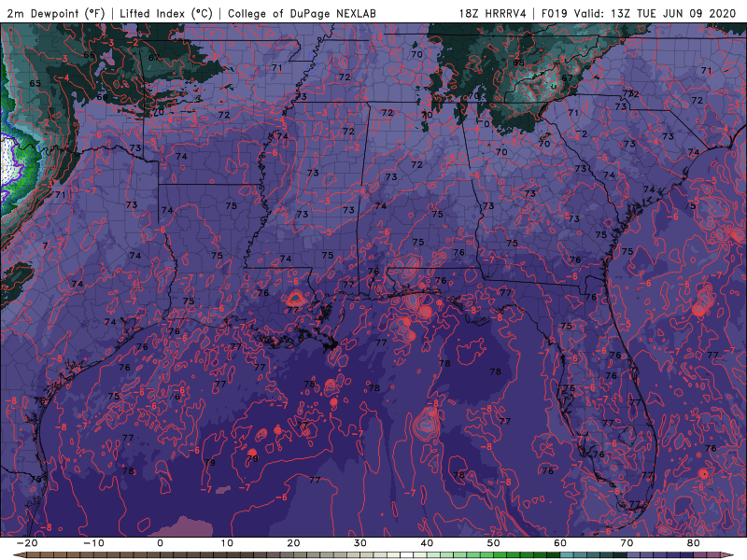
Task: Click the 60 colorbar tick label
Action: (x=560, y=543)
